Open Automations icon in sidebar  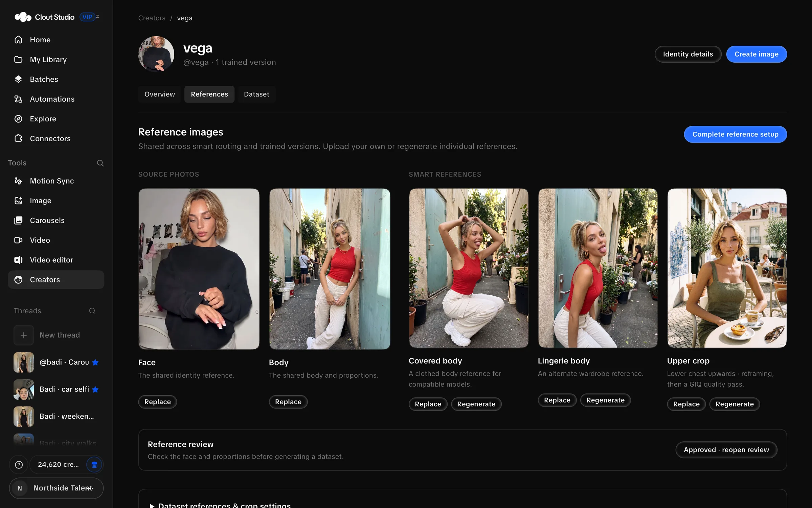[18, 99]
